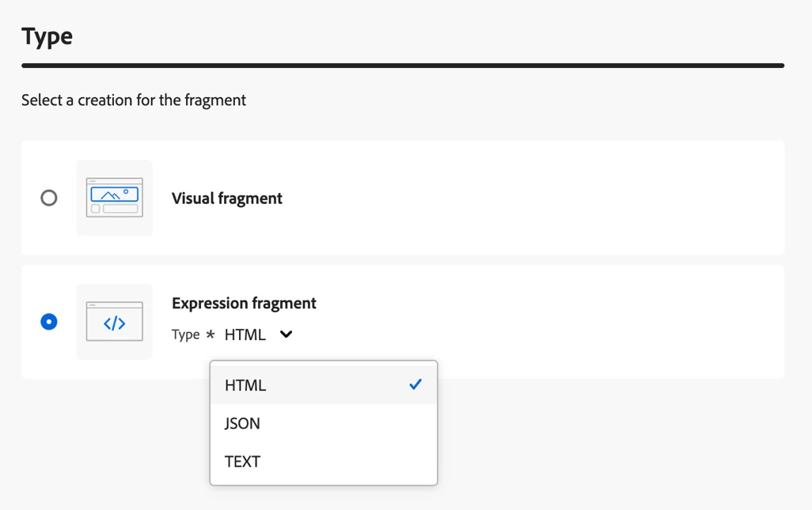Click the Visual fragment label text
This screenshot has height=510, width=812.
226,198
